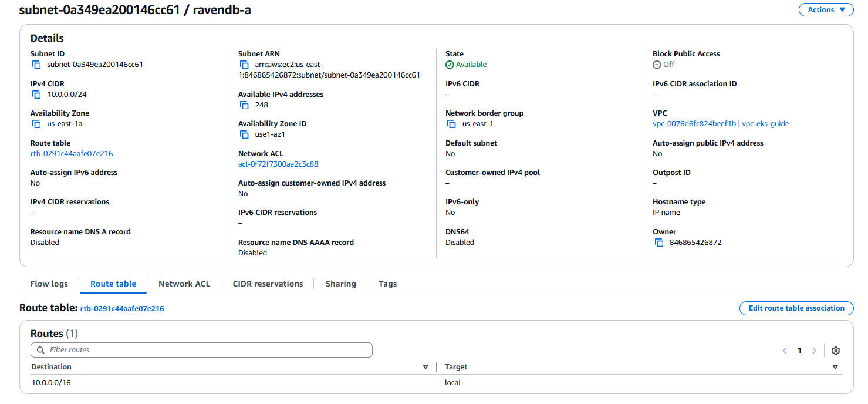
Task: Click Edit route table association button
Action: (796, 308)
